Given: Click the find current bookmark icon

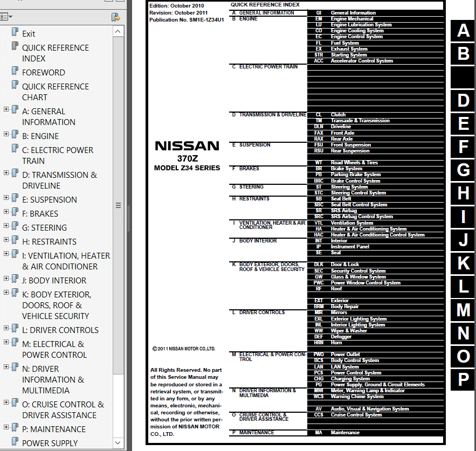Looking at the screenshot, I should coord(115,17).
